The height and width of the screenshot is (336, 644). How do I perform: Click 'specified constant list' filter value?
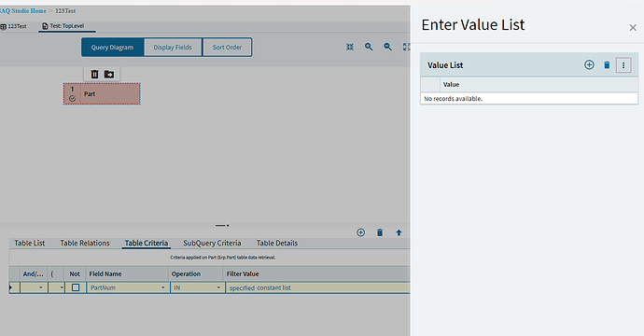[x=260, y=288]
